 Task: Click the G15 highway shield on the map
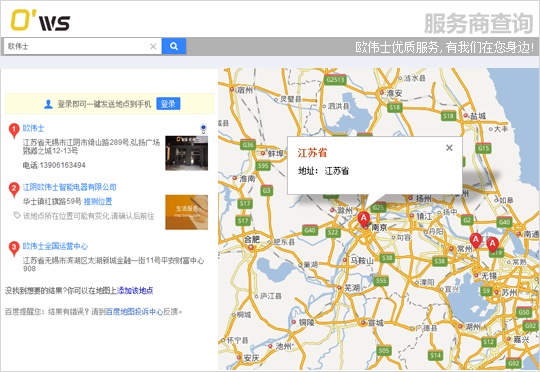click(x=484, y=148)
